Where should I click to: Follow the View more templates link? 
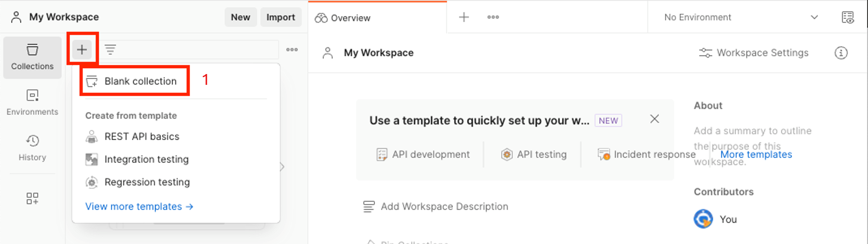(x=139, y=207)
